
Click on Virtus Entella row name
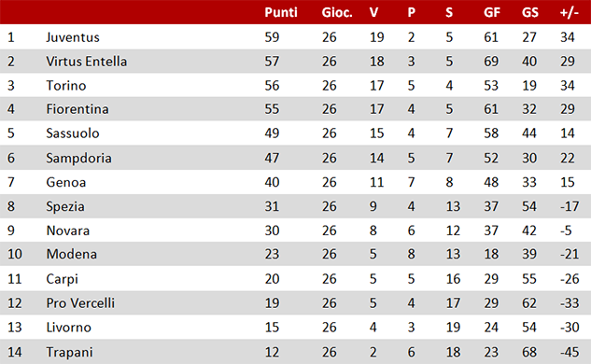[x=86, y=62]
